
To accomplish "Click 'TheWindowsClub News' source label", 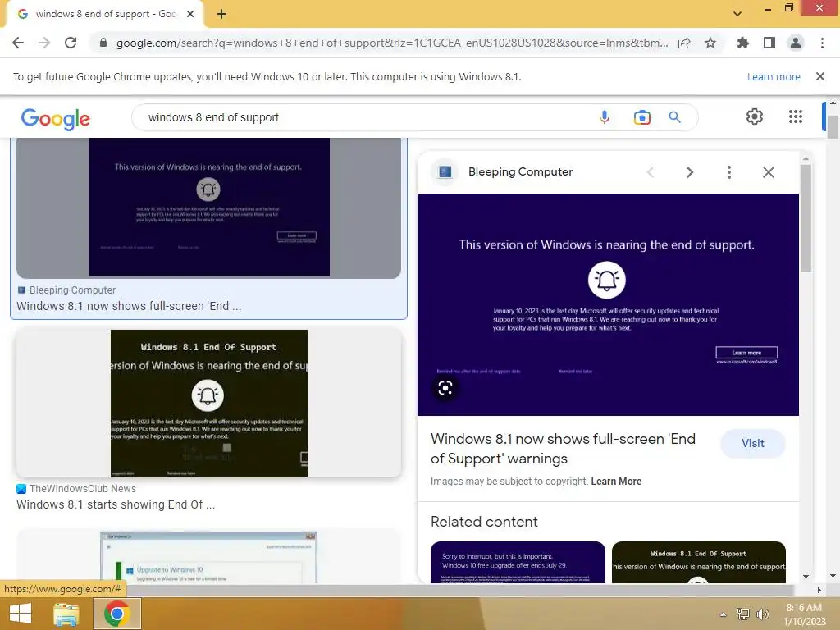I will click(83, 489).
